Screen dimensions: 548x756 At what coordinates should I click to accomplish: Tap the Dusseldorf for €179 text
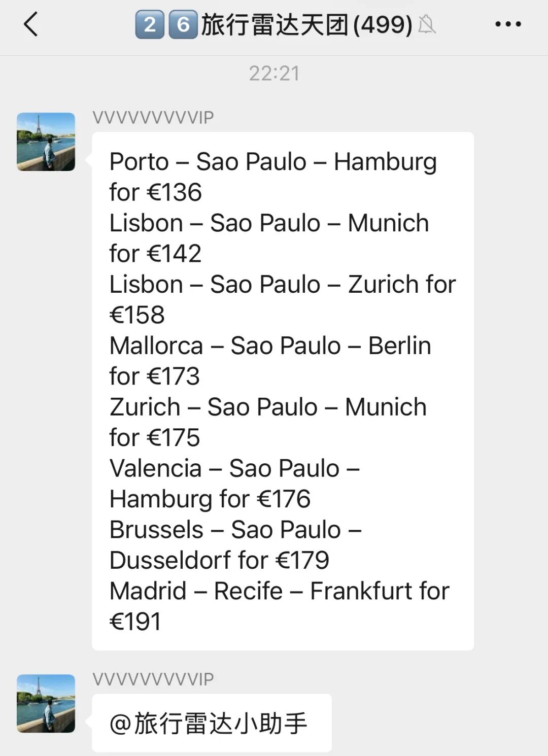coord(219,561)
